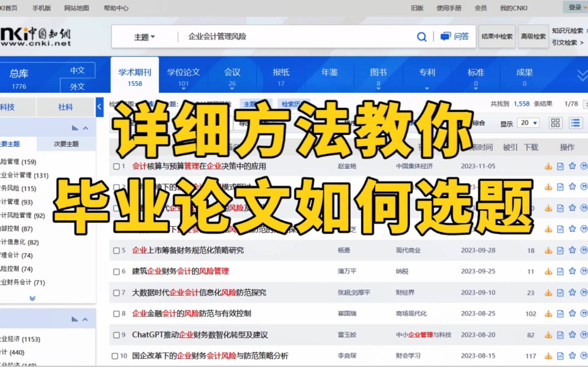Download 企业上市筹备财务规范化策略研究
This screenshot has height=367, width=588.
pyautogui.click(x=549, y=250)
